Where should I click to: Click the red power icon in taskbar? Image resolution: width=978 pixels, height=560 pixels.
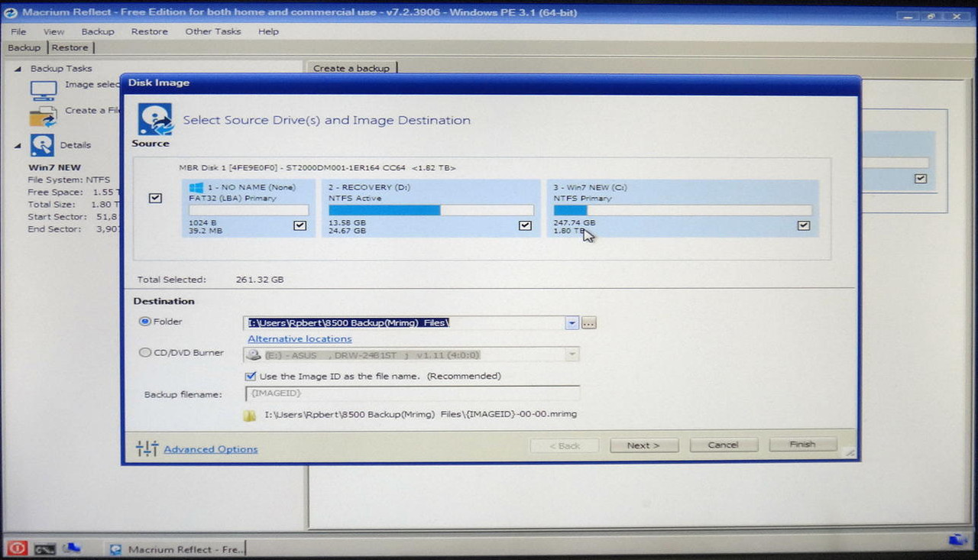(x=18, y=548)
